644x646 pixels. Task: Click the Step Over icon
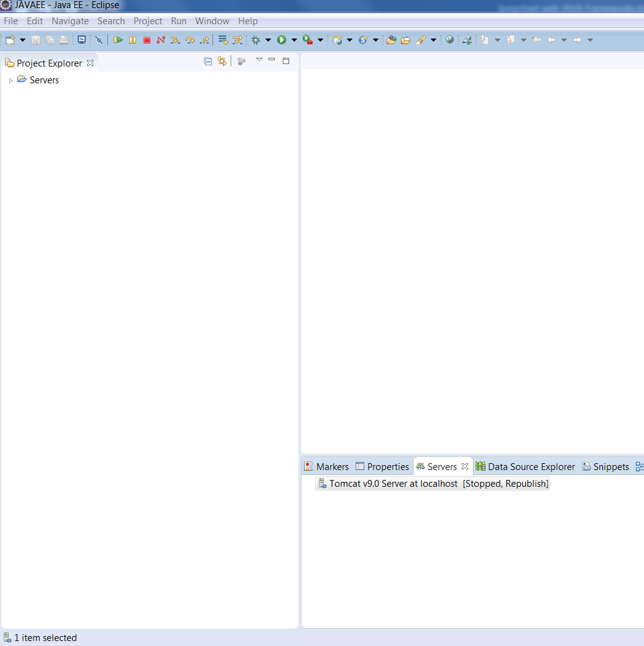click(x=190, y=40)
